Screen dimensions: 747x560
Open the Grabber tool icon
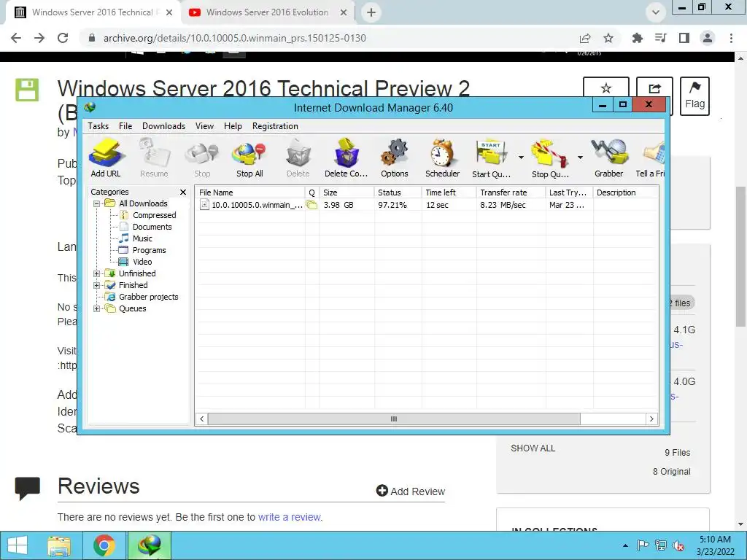point(608,158)
